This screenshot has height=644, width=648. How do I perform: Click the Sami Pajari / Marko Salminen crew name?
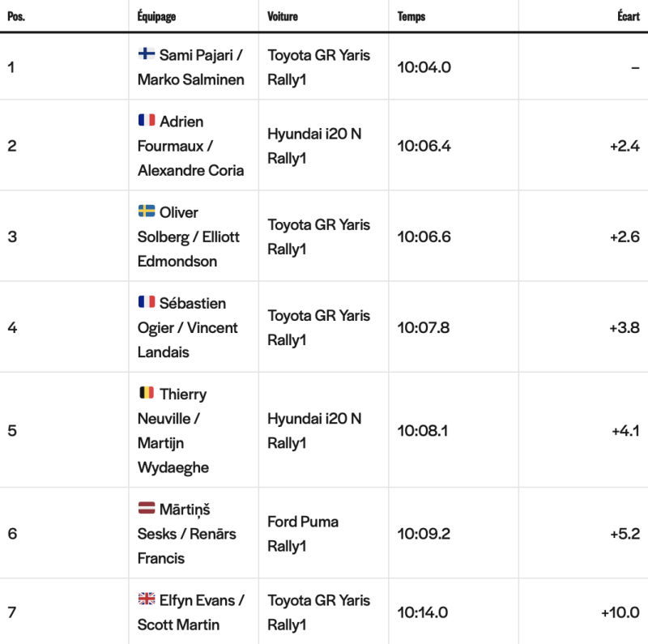coord(191,67)
